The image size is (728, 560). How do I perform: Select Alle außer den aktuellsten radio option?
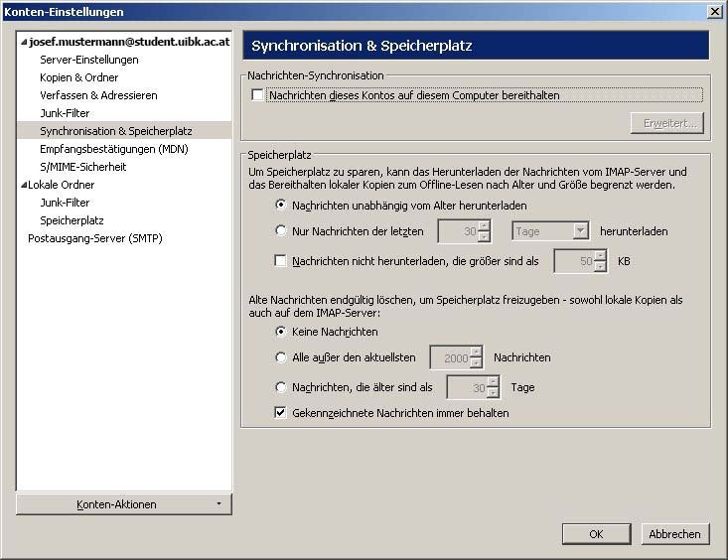point(282,357)
